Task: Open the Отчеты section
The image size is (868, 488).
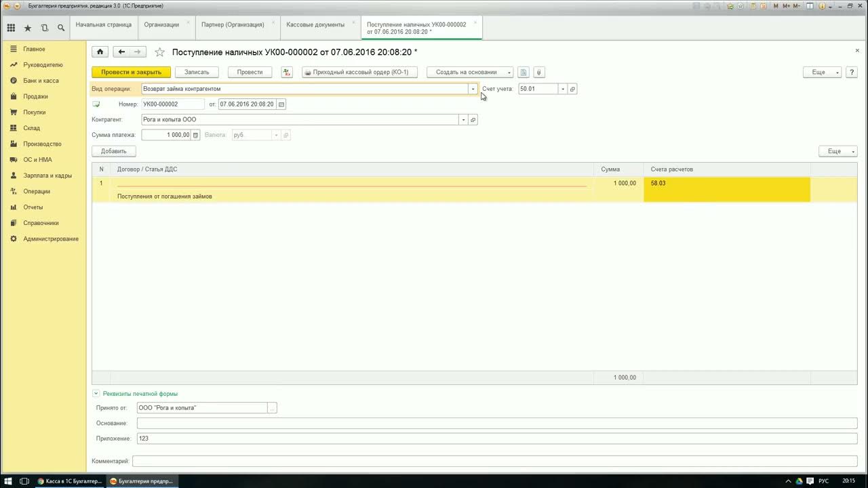Action: click(x=33, y=207)
